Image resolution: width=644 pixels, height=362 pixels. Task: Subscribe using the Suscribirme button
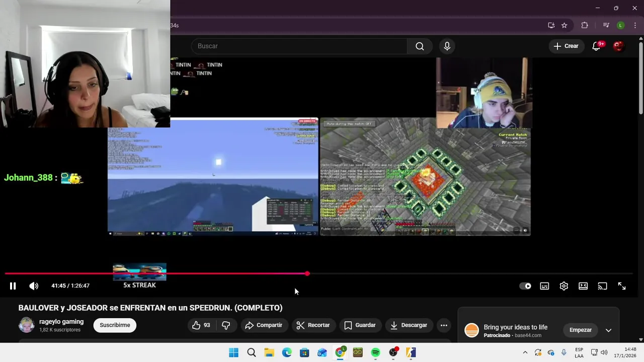click(115, 325)
